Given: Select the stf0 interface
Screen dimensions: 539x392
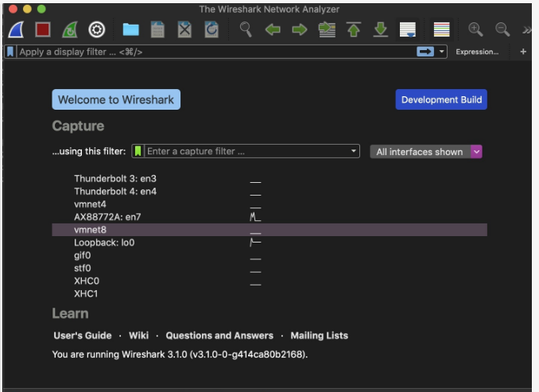Looking at the screenshot, I should pyautogui.click(x=83, y=268).
